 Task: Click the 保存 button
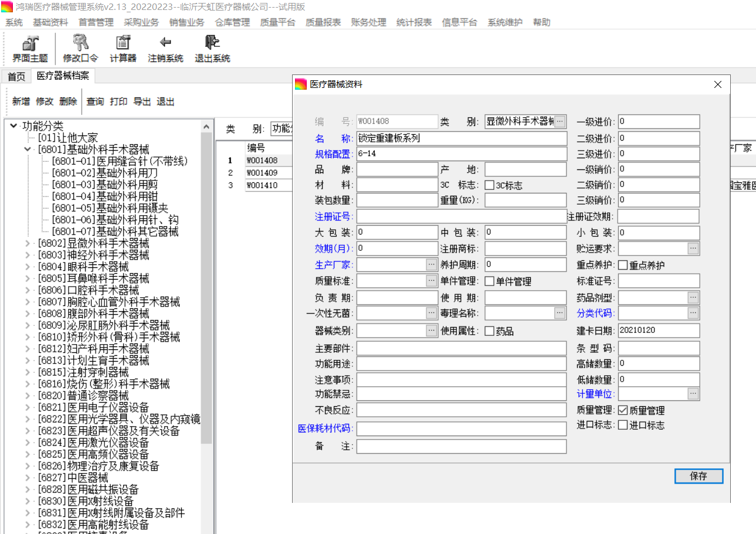699,476
